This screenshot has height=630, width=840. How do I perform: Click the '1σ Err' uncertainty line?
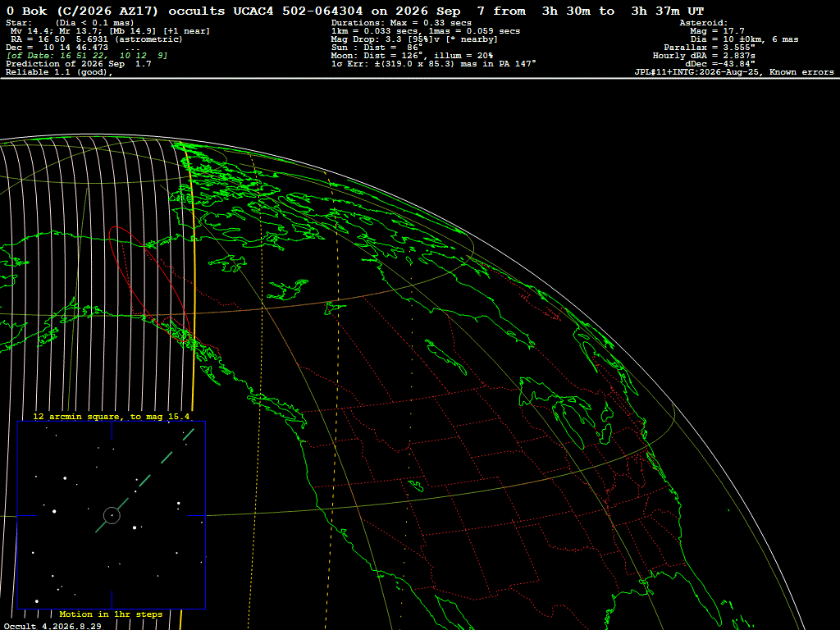click(433, 64)
